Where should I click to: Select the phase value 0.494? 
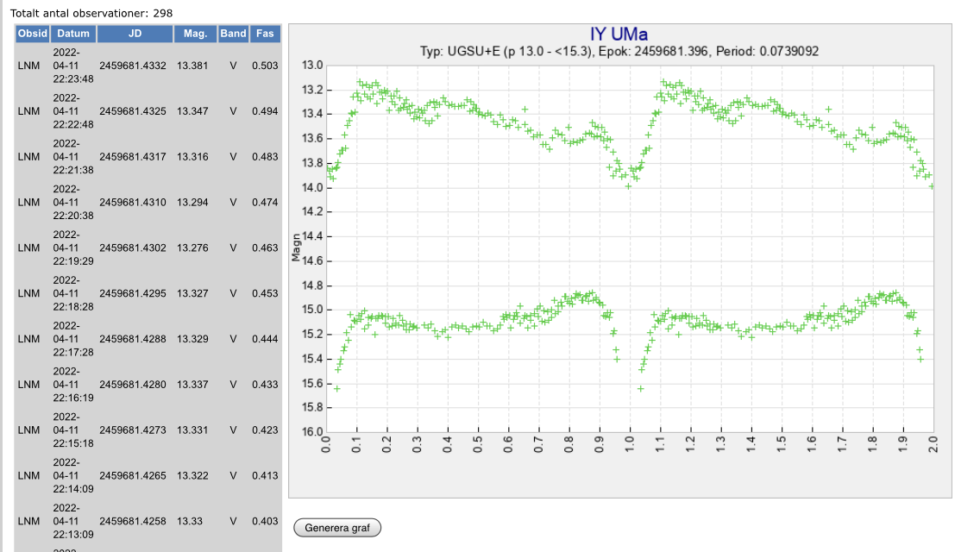point(265,111)
